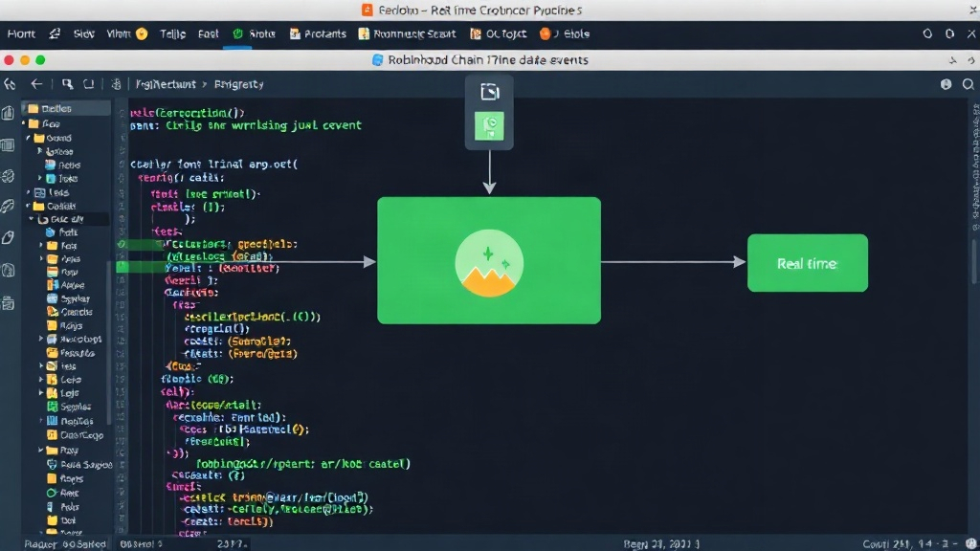Image resolution: width=980 pixels, height=551 pixels.
Task: Click the orange coin icon next to Vihm
Action: click(x=142, y=33)
